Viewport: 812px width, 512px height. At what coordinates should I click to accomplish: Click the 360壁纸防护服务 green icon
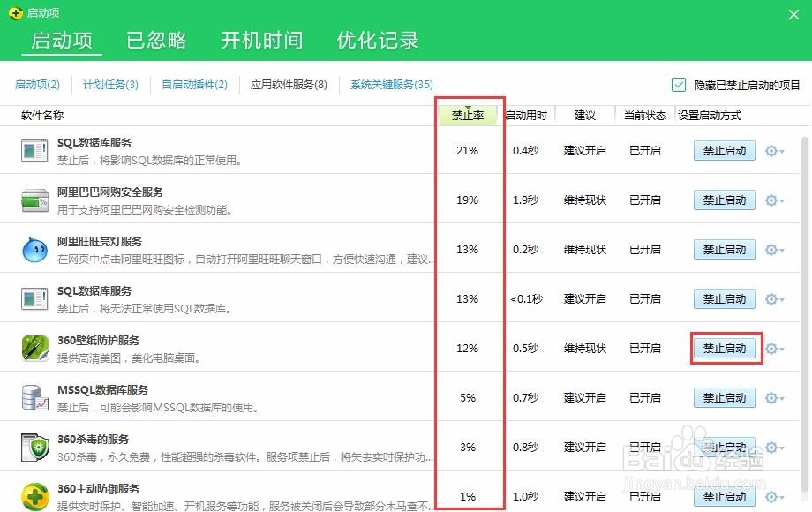pyautogui.click(x=34, y=349)
